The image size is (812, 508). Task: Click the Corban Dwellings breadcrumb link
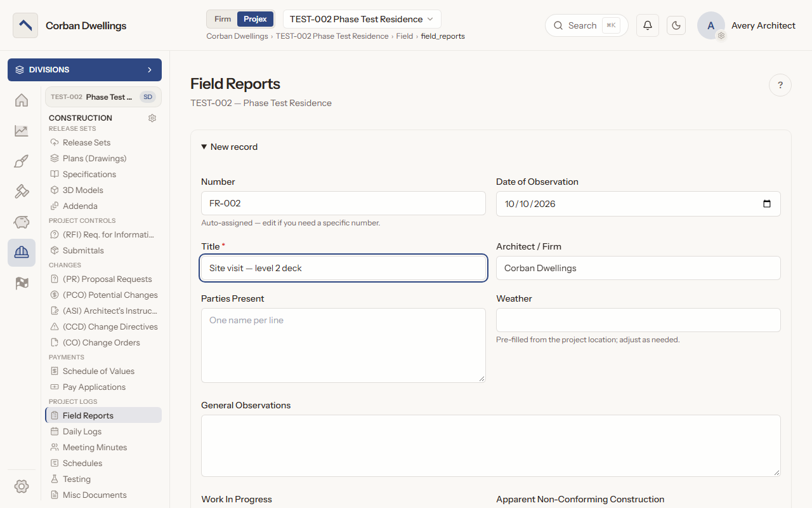coord(237,36)
